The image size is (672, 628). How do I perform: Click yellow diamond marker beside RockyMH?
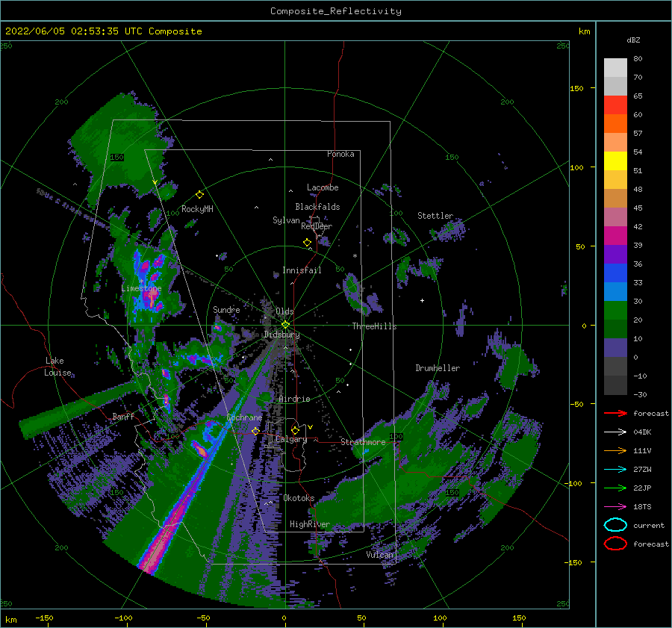[199, 195]
